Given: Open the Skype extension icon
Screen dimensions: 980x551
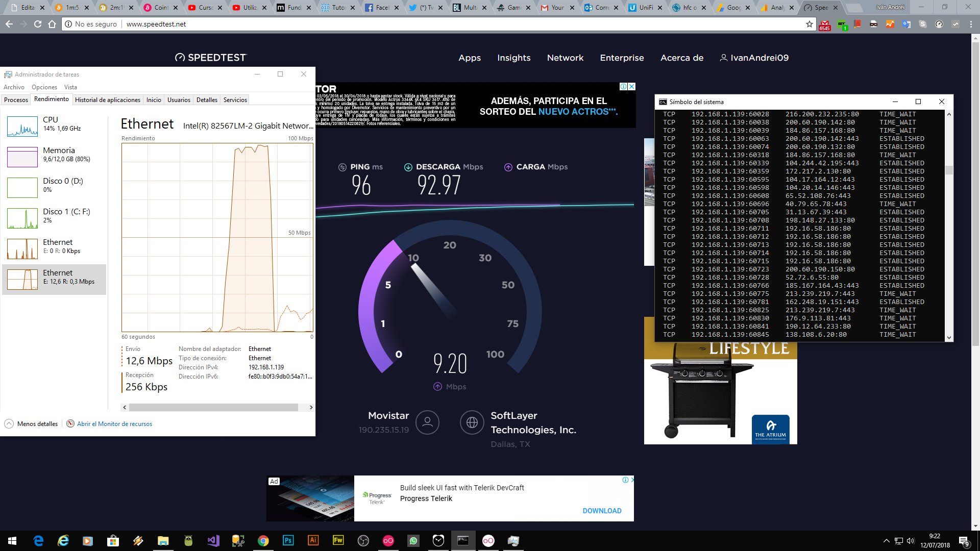Looking at the screenshot, I should [x=922, y=24].
